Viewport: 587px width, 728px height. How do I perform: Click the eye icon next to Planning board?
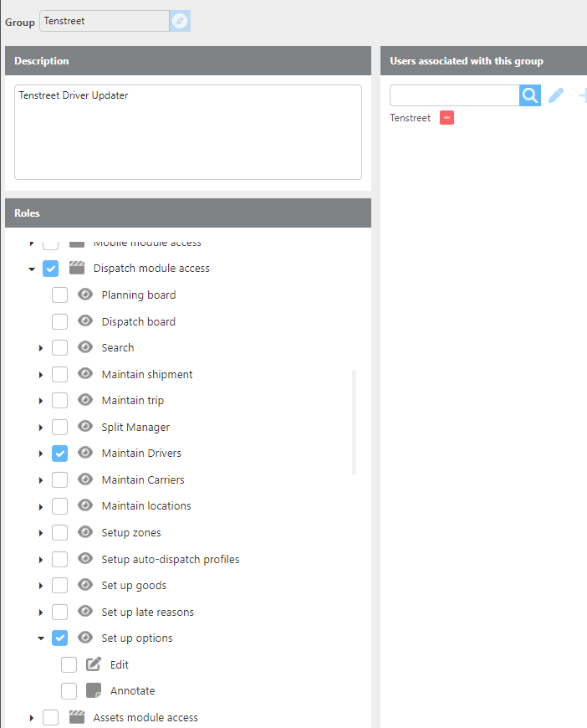[x=84, y=295]
